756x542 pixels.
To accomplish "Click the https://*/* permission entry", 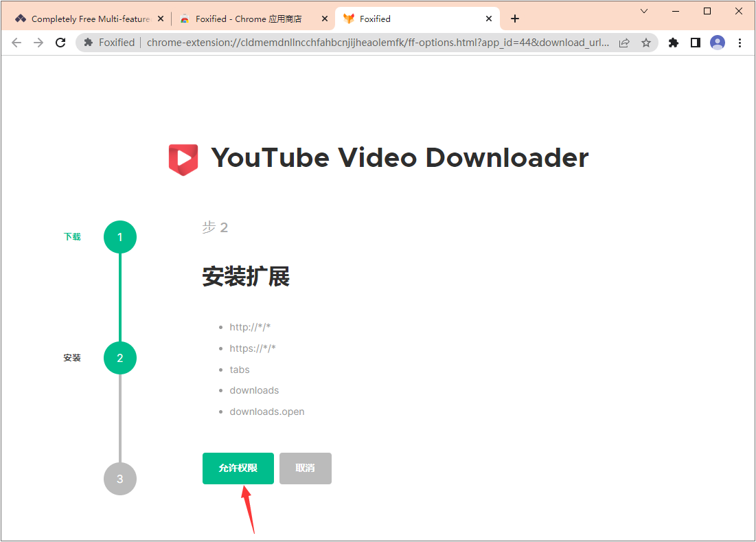I will [x=253, y=349].
